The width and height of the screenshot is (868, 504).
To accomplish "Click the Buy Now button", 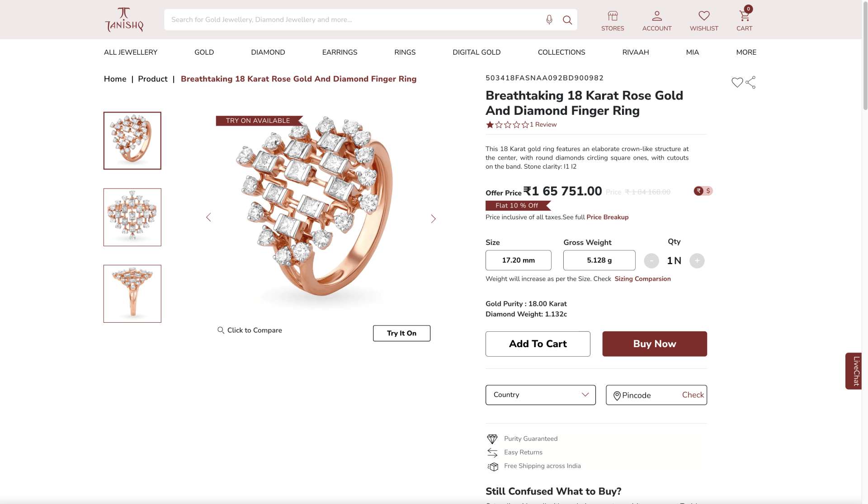I will click(x=654, y=344).
